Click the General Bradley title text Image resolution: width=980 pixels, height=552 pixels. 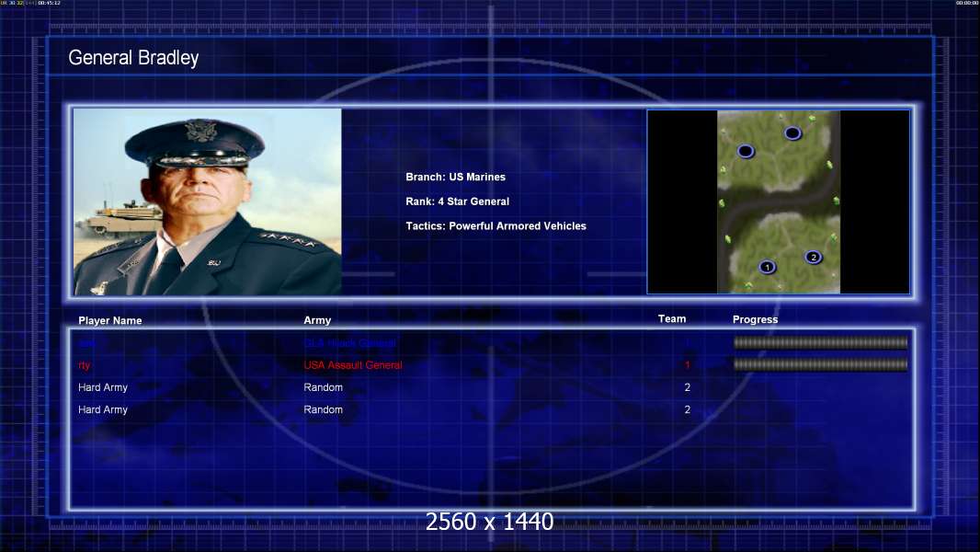pos(133,58)
